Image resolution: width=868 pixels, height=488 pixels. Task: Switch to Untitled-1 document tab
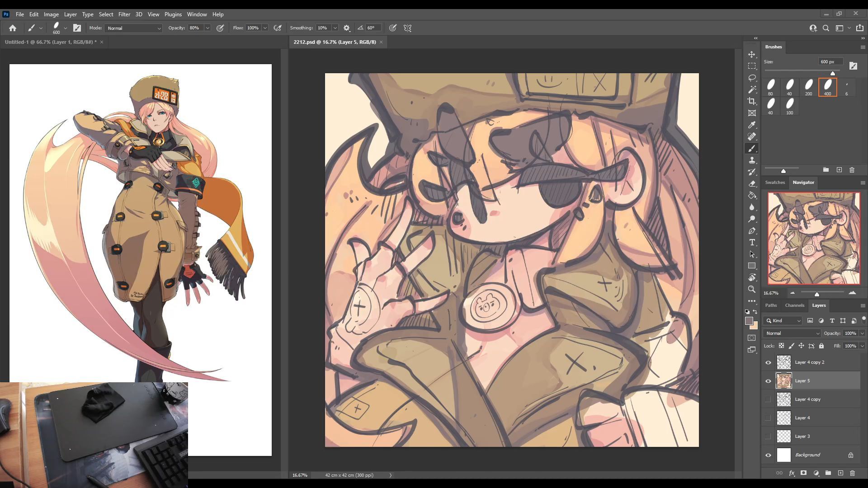[50, 42]
